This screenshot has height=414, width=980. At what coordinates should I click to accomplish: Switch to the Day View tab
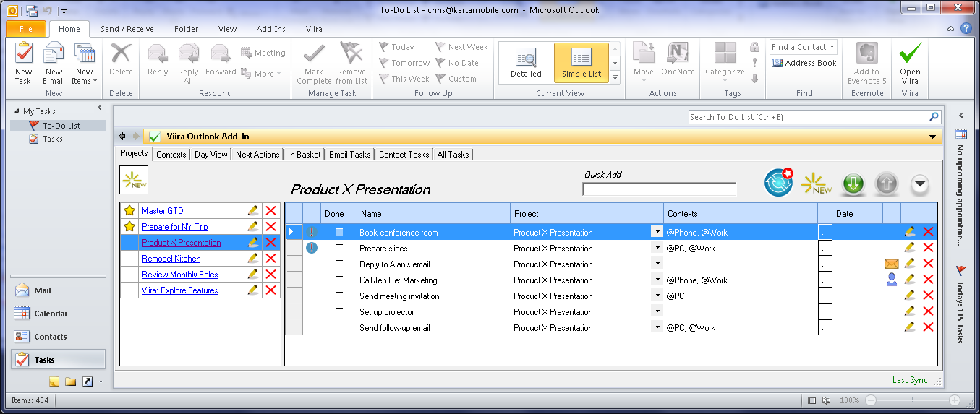pos(211,154)
